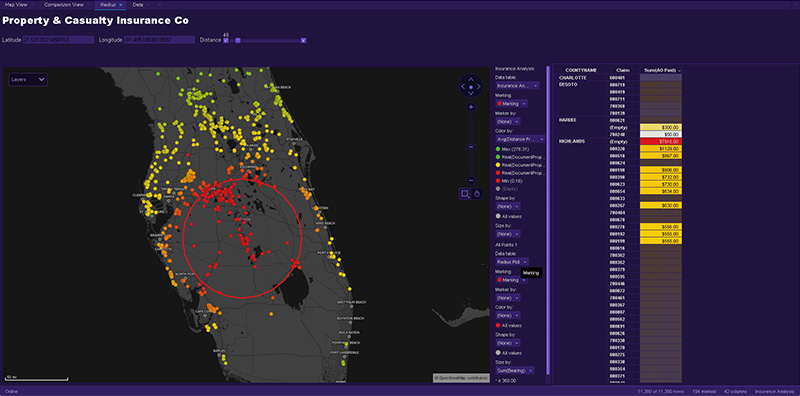The image size is (800, 396).
Task: Click the $630.00 cell
Action: coord(661,205)
